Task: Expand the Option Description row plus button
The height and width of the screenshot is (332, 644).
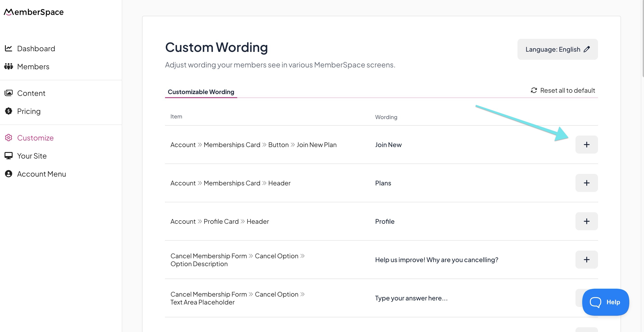Action: pyautogui.click(x=586, y=260)
